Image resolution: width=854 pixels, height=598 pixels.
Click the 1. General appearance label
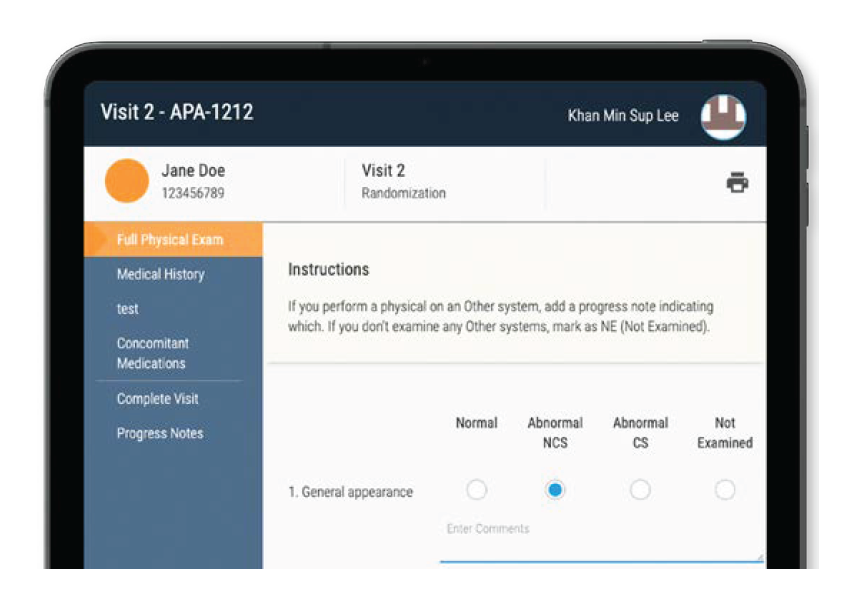350,492
